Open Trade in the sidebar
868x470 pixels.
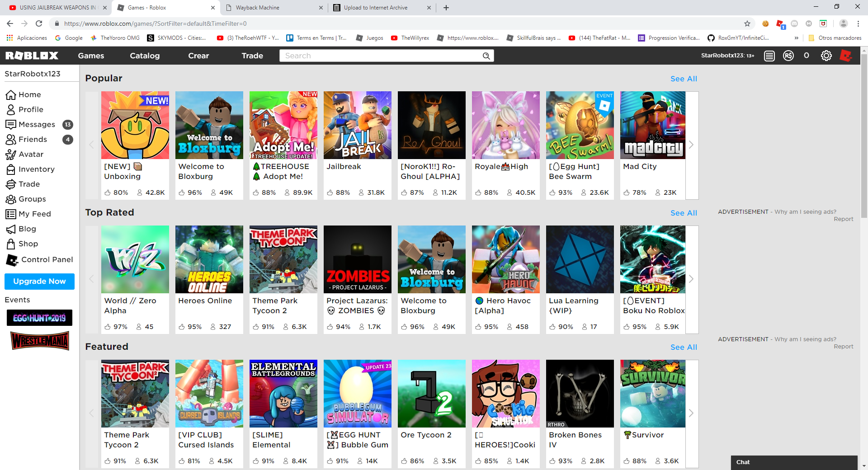coord(23,184)
